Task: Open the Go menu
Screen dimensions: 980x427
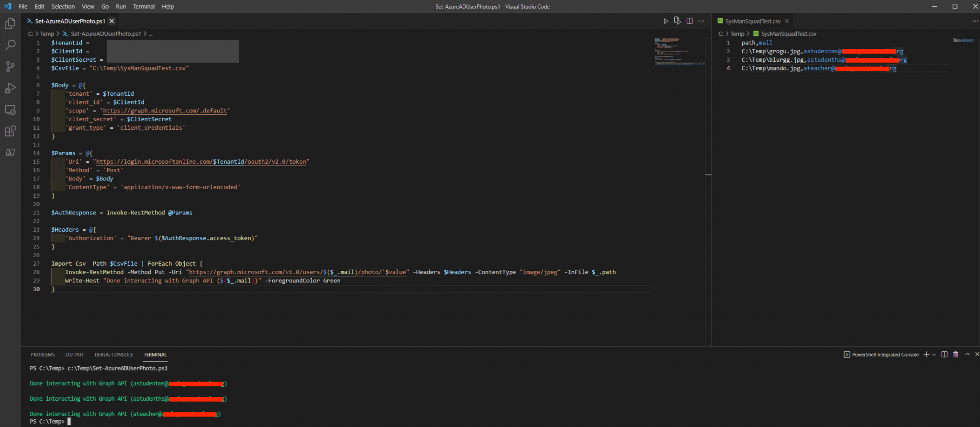Action: click(105, 6)
